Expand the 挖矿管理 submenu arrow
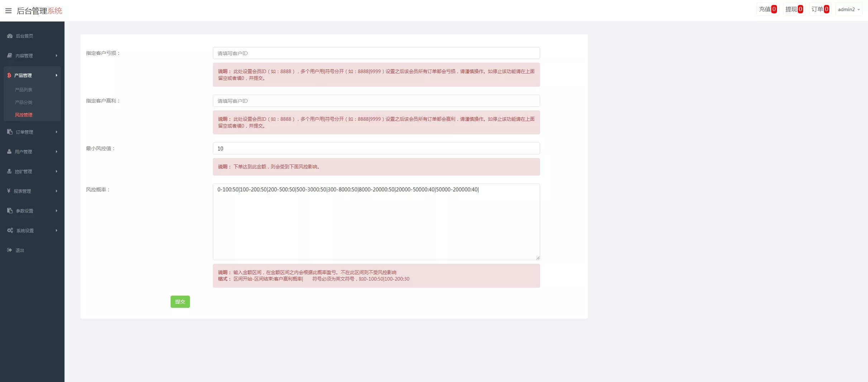The image size is (868, 382). click(x=56, y=171)
